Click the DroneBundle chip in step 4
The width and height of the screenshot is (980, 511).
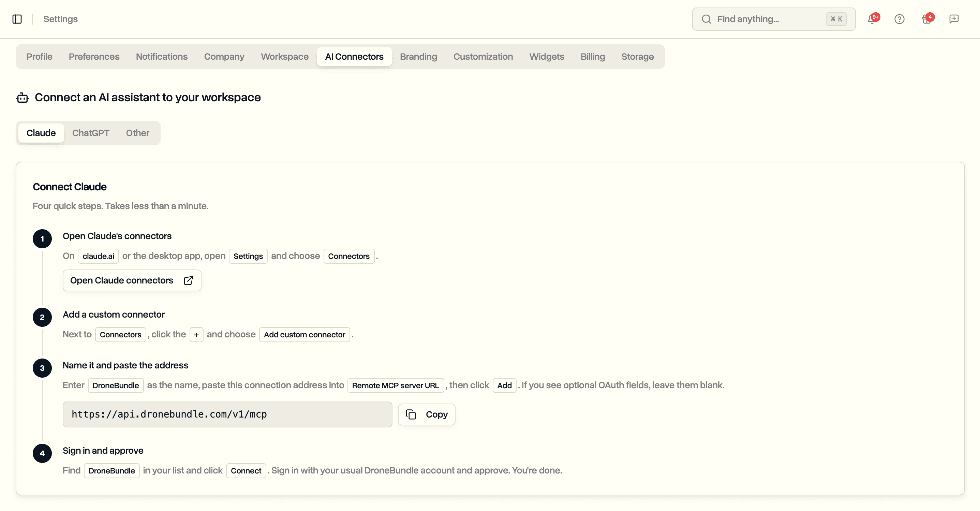(112, 471)
